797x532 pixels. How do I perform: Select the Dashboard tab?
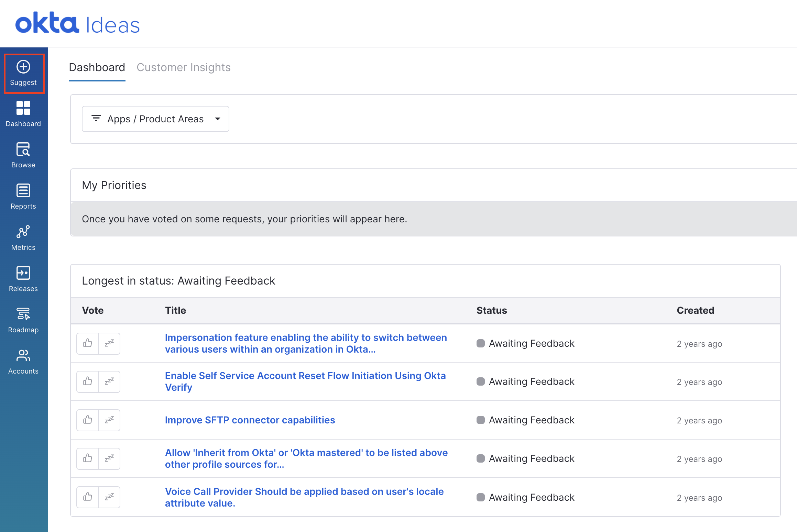97,67
